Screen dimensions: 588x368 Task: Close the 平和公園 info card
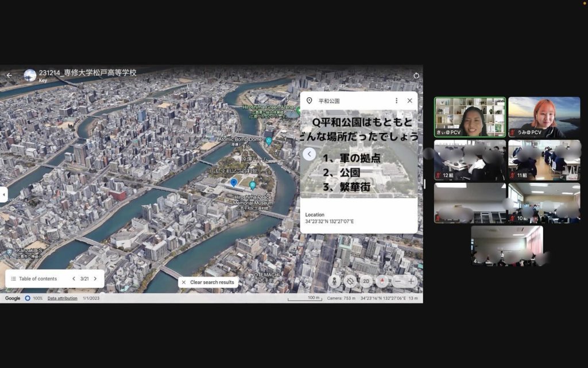click(409, 101)
